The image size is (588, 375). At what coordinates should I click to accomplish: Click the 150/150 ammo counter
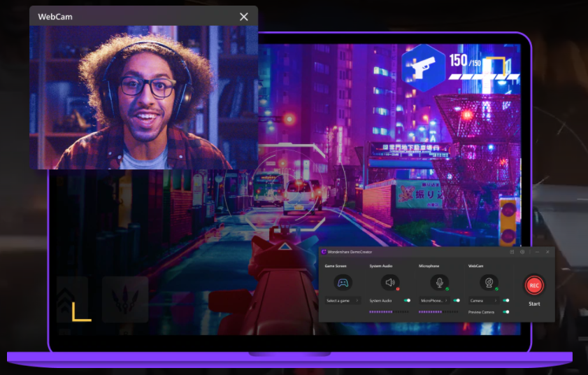coord(465,60)
